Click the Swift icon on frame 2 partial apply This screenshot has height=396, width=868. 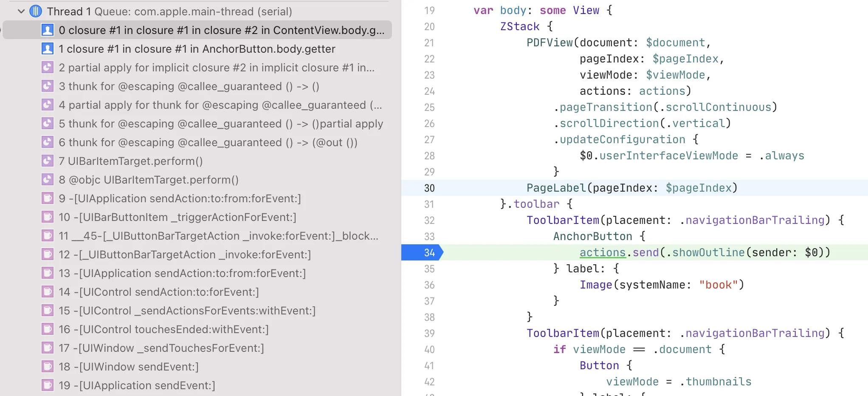click(48, 67)
